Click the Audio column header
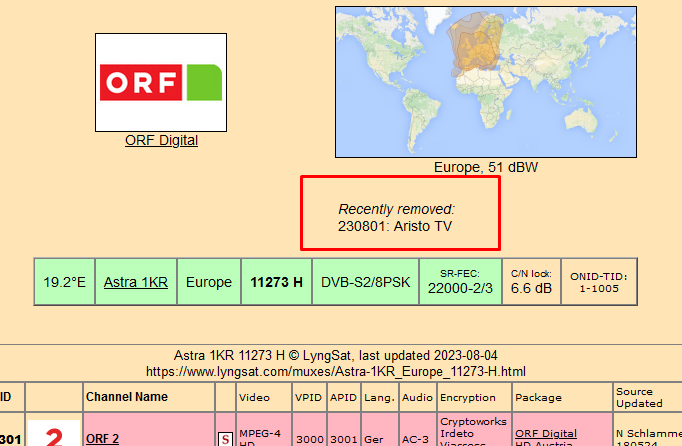Screen dimensions: 682x446 pos(417,397)
